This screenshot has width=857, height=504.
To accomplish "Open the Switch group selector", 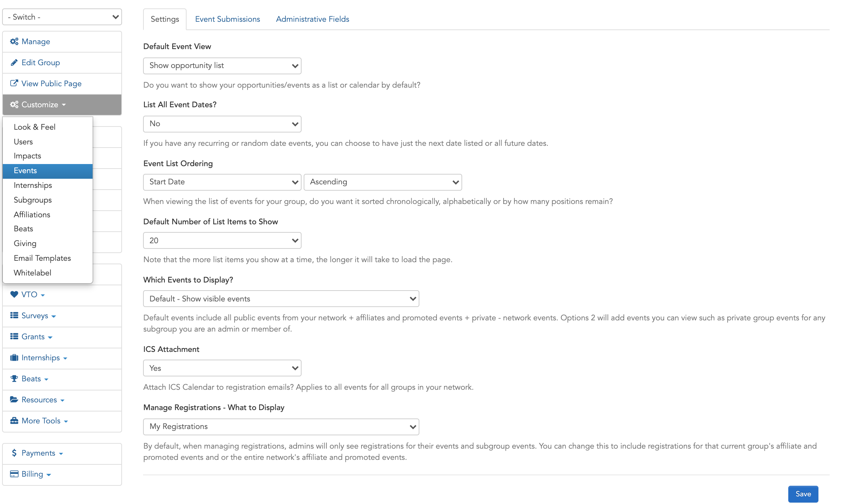I will (62, 17).
